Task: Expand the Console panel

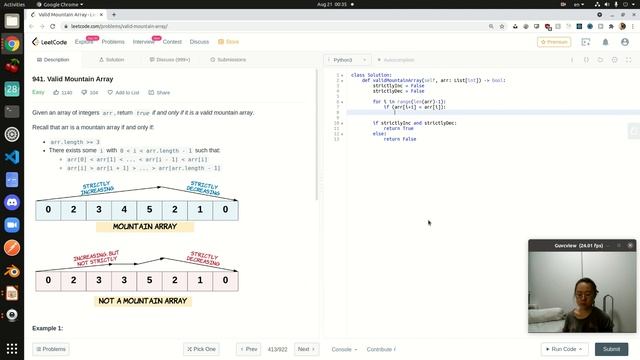Action: click(344, 349)
